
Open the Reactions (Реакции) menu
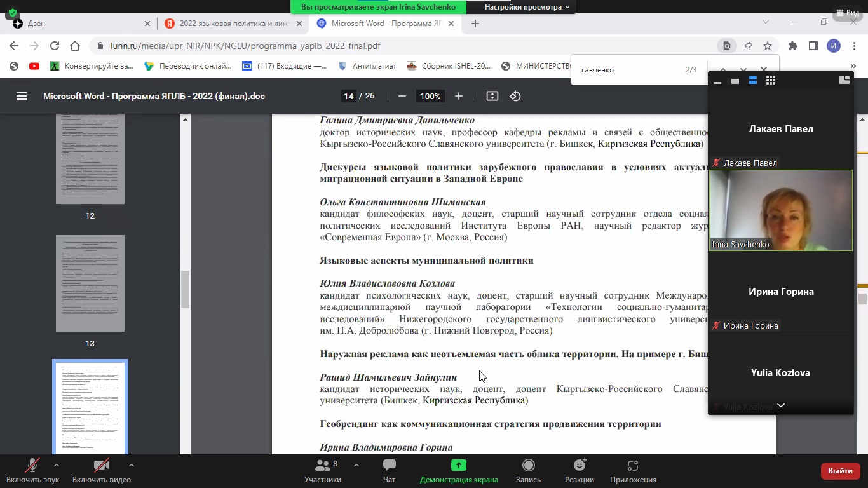point(579,470)
